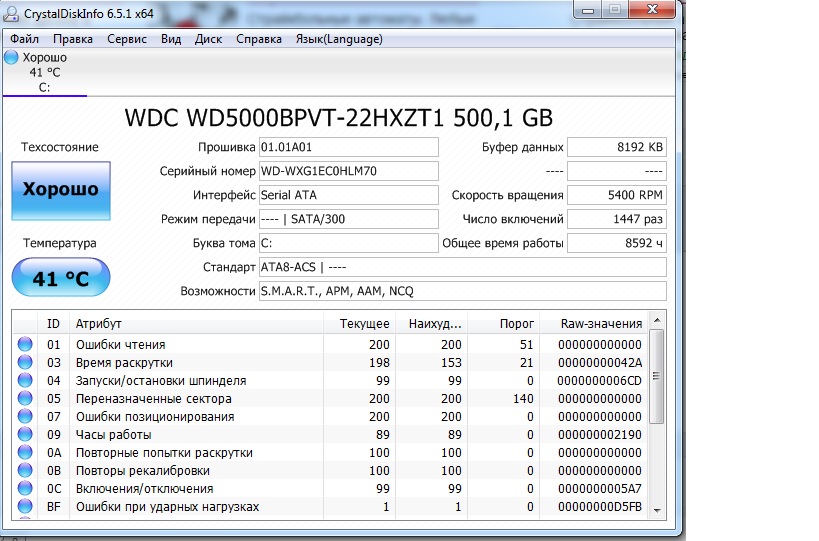Click the 41 °C temperature button

pos(61,277)
